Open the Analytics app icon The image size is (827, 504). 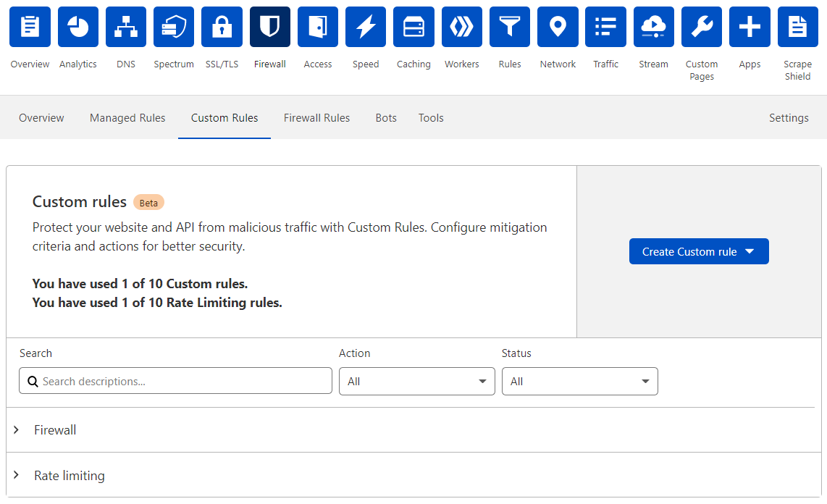click(x=77, y=27)
